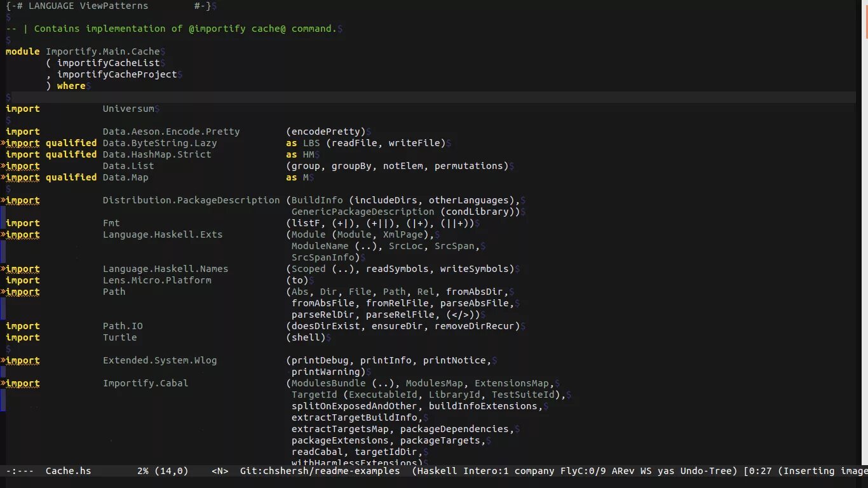
Task: Click the fringe marker beside Language.Haskell.Names import
Action: click(3, 269)
